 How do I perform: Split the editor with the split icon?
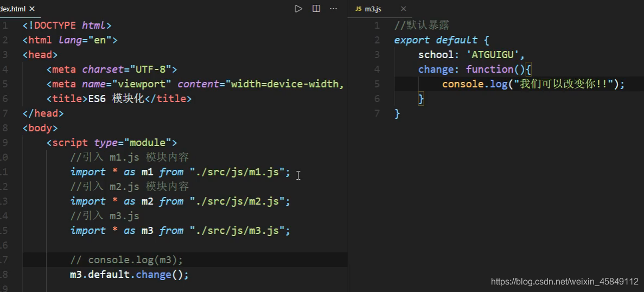click(x=316, y=9)
